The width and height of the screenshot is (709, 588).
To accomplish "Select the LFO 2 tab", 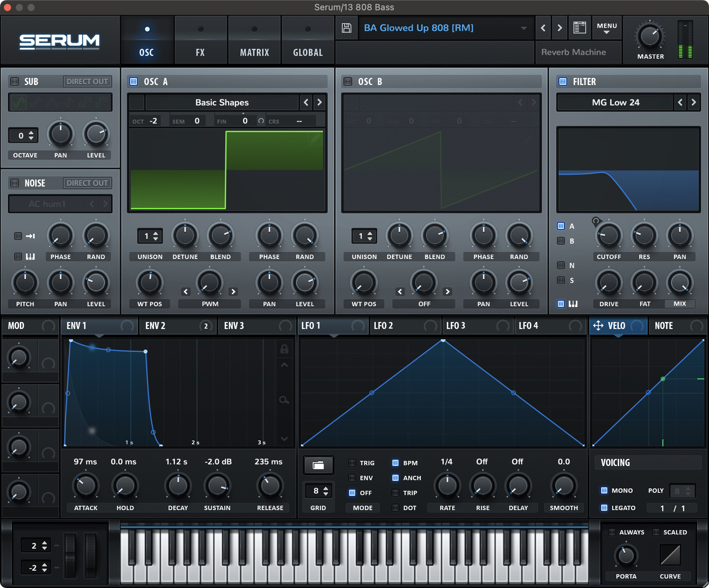I will coord(405,325).
